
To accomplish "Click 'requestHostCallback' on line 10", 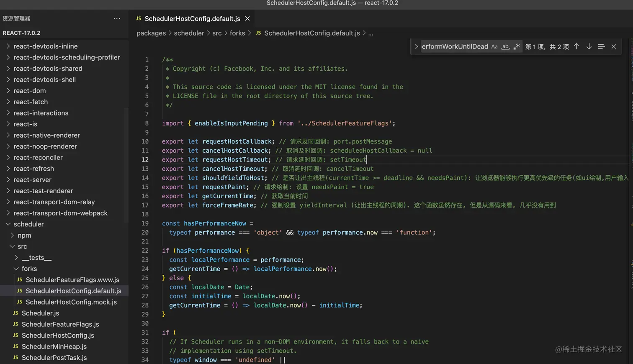I will pyautogui.click(x=237, y=141).
